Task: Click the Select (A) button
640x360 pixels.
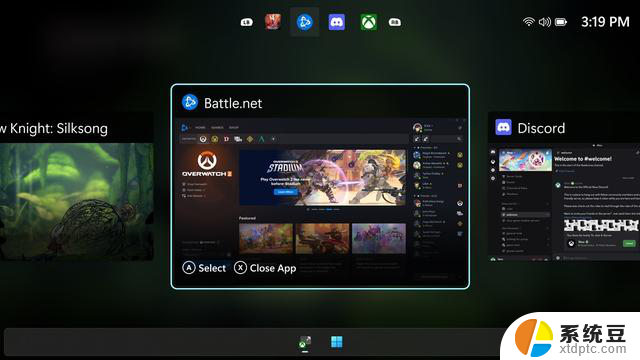Action: pos(204,268)
